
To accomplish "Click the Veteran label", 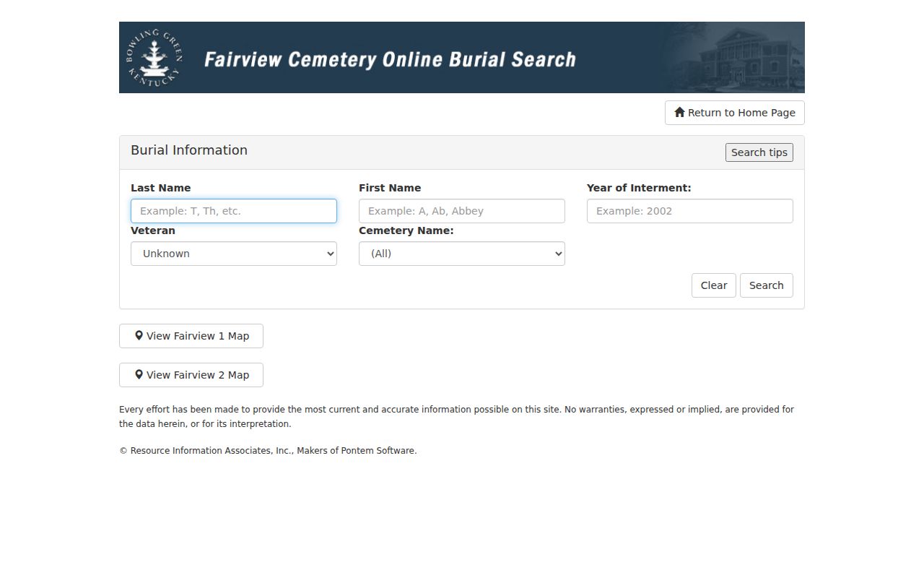I will click(x=153, y=230).
